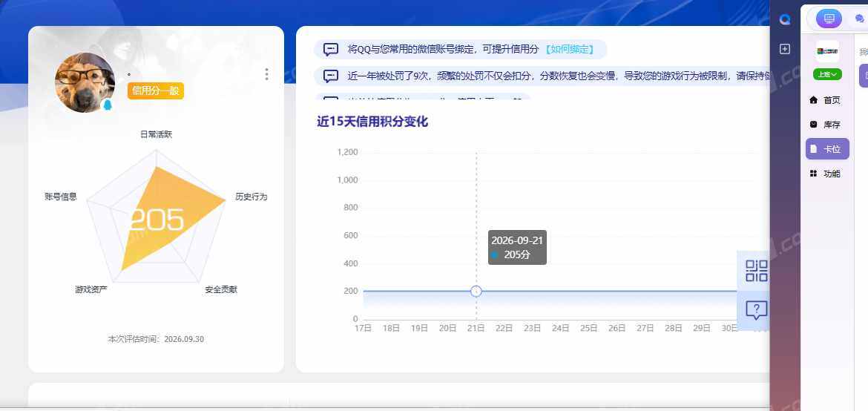Click the 近15天信用积分变化 chart title
Screen dimensions: 868x411
pyautogui.click(x=372, y=122)
